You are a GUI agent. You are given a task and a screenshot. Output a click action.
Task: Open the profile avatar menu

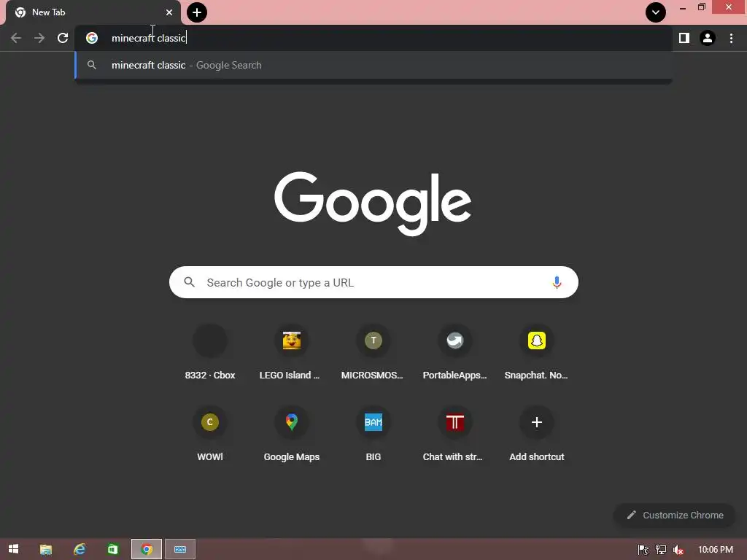[708, 38]
